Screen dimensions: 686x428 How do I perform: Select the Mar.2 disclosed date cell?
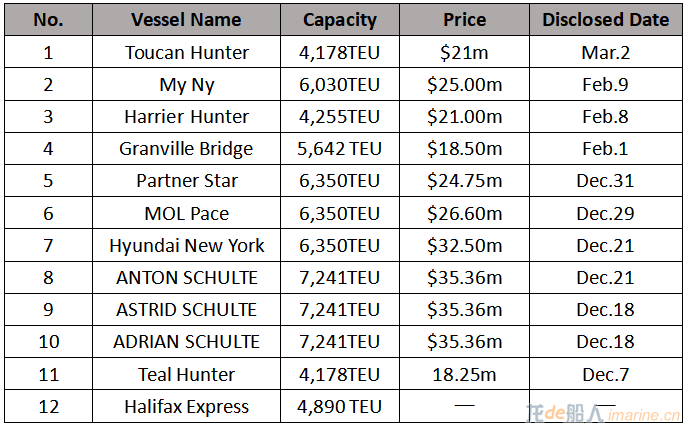(x=605, y=52)
